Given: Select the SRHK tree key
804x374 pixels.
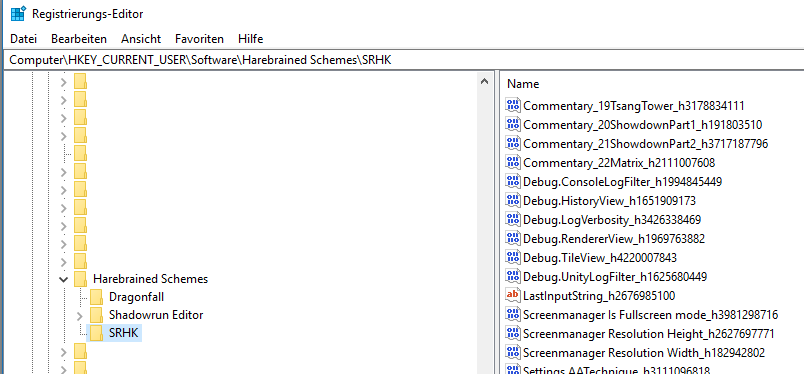Looking at the screenshot, I should tap(124, 332).
